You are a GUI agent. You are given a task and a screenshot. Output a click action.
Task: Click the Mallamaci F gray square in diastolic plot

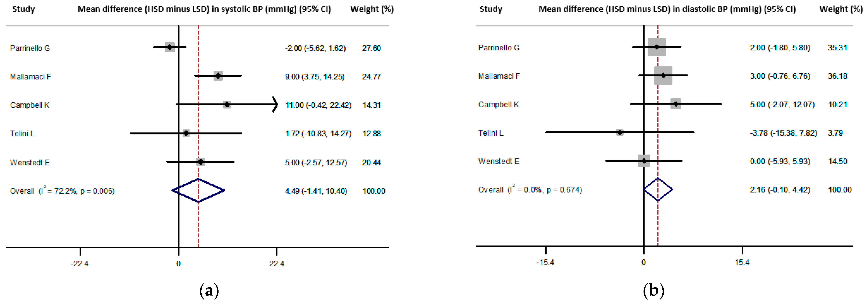tap(663, 76)
